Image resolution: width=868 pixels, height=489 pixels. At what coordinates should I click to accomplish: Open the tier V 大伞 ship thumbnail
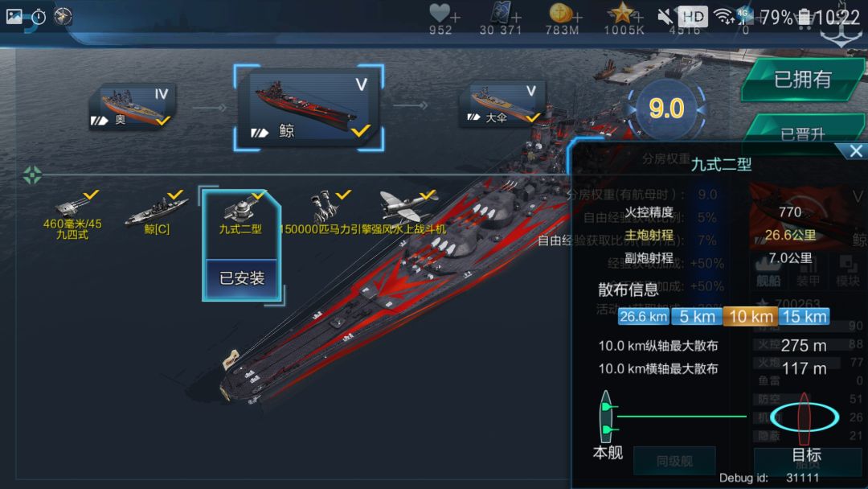(x=504, y=105)
